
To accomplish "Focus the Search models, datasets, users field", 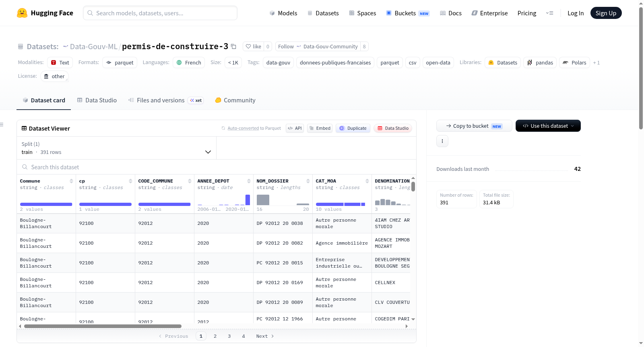I will point(160,13).
